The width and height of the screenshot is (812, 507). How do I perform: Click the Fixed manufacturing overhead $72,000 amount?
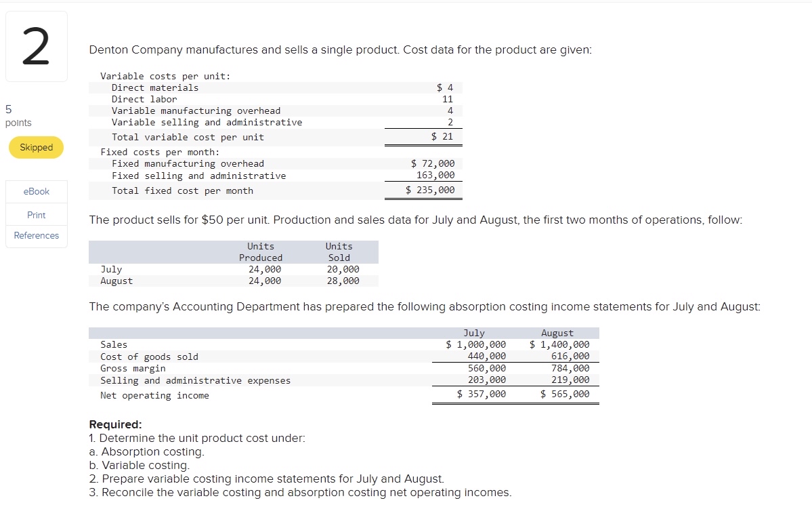[x=433, y=163]
